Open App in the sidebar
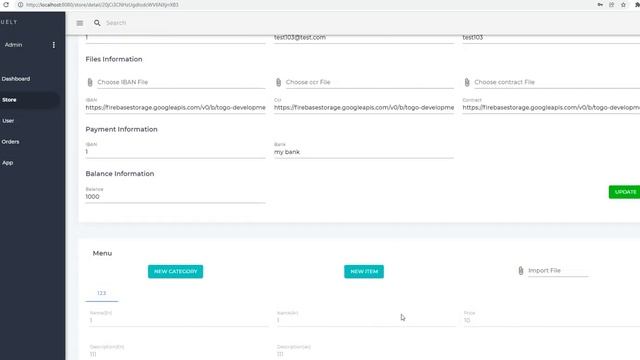The height and width of the screenshot is (360, 640). coord(7,162)
